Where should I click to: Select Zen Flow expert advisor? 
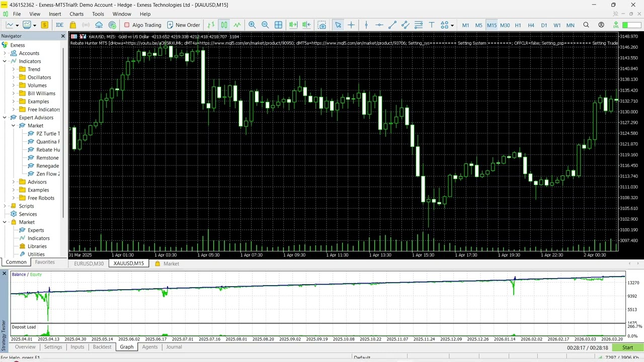click(44, 174)
